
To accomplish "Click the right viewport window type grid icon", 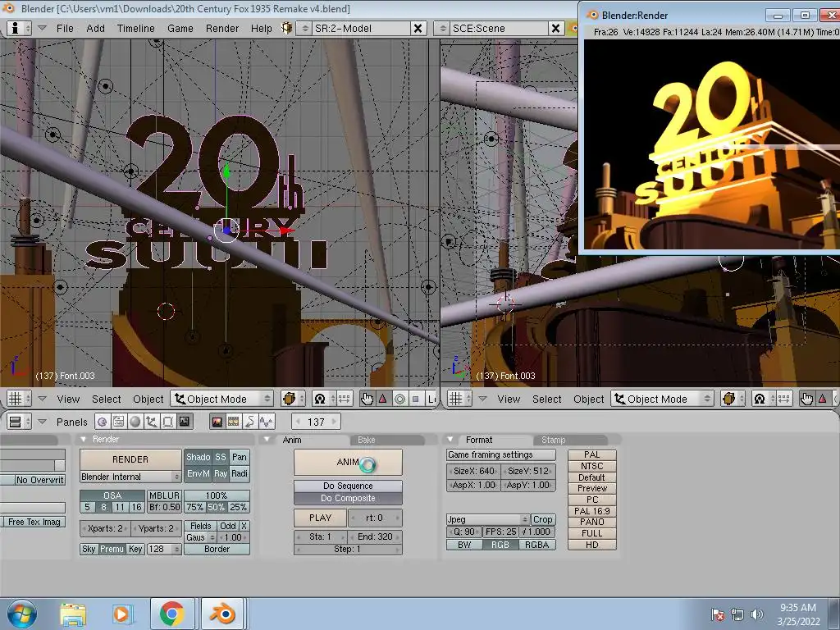I will click(459, 399).
